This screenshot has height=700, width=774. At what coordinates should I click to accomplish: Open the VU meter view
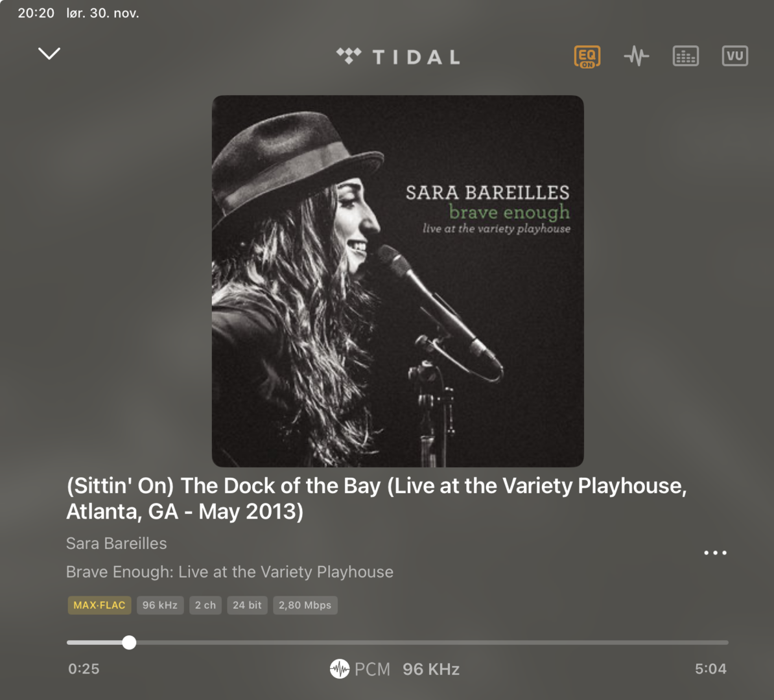click(x=734, y=56)
